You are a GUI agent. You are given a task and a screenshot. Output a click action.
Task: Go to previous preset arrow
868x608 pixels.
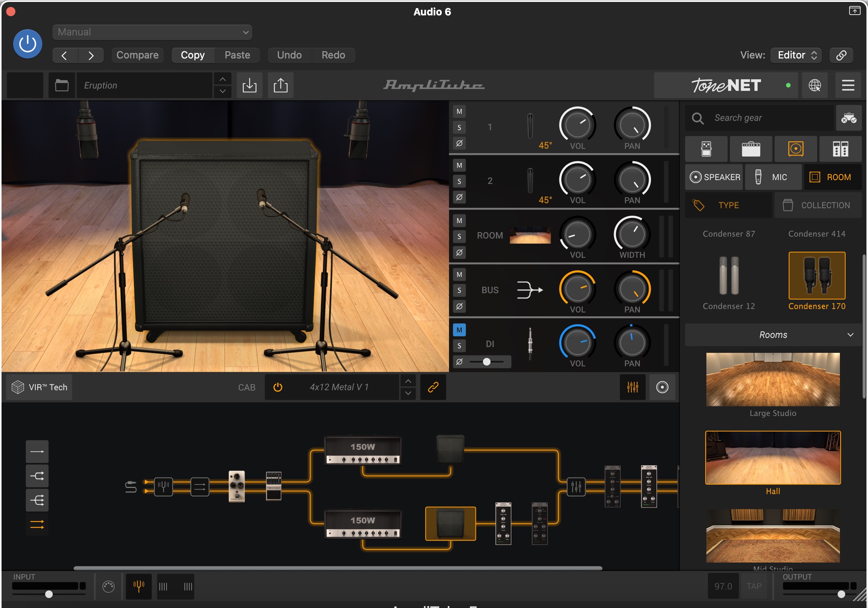(x=65, y=55)
